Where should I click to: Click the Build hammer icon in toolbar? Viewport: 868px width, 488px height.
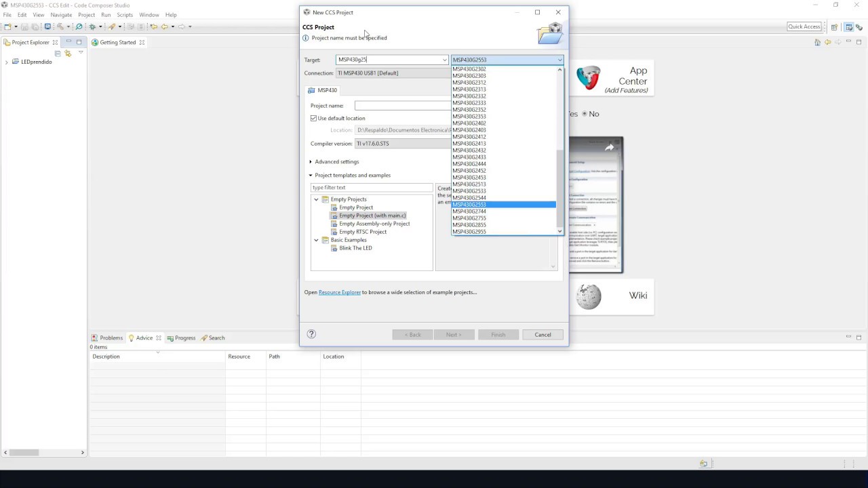point(60,27)
